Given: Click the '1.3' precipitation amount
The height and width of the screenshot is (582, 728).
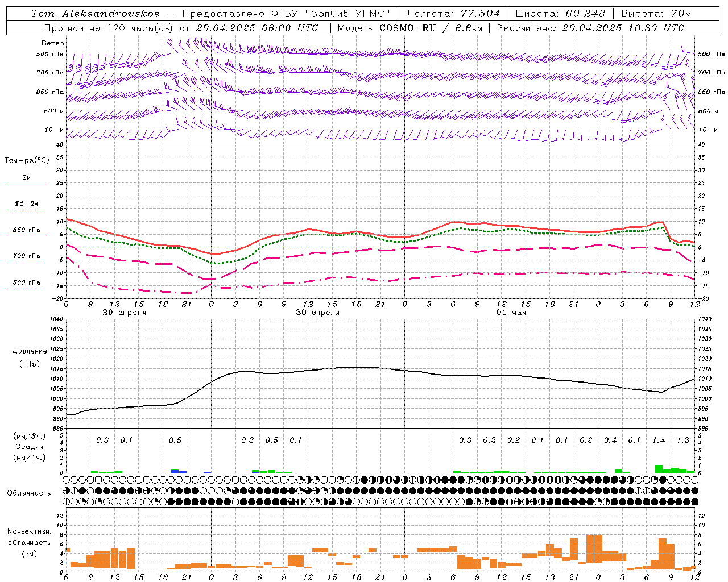Looking at the screenshot, I should click(x=682, y=440).
